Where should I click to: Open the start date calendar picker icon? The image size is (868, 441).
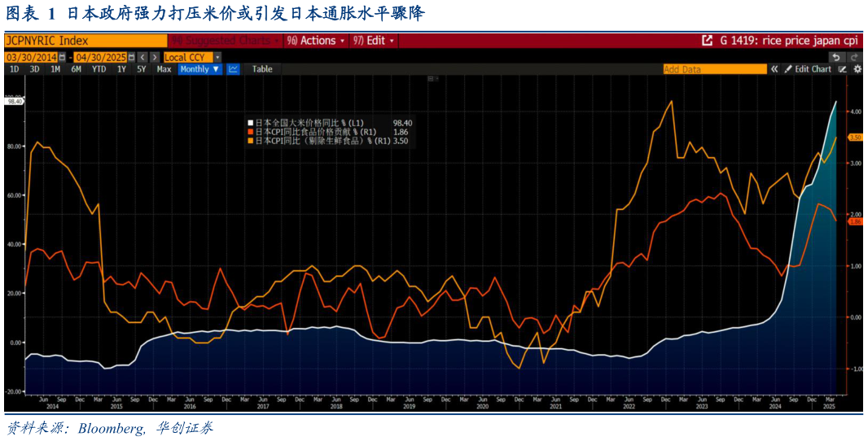pos(63,57)
